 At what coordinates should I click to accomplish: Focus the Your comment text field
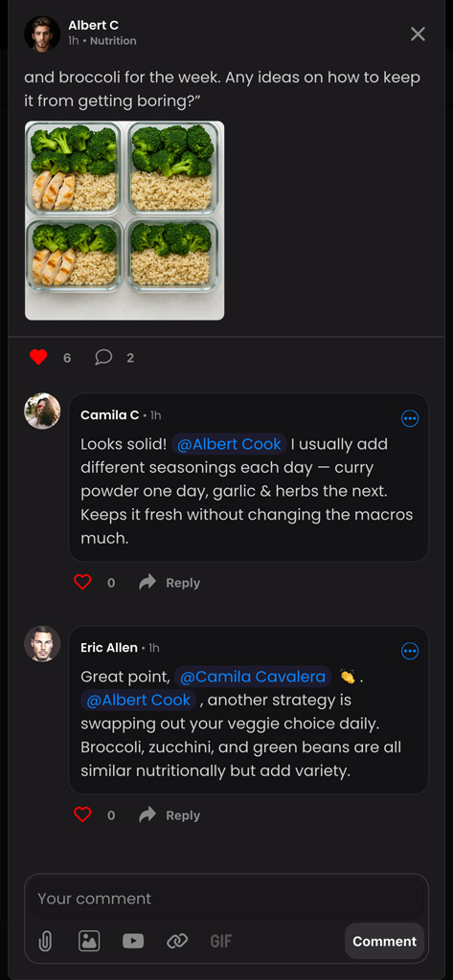pyautogui.click(x=226, y=899)
